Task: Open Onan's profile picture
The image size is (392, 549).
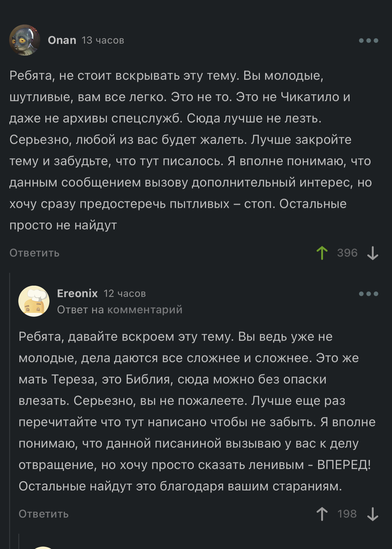Action: coord(25,40)
